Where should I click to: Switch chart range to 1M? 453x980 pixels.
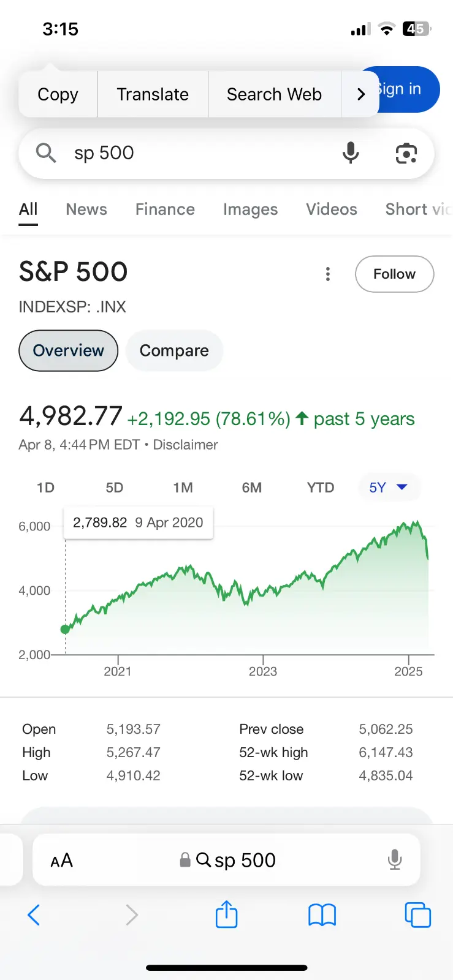183,488
